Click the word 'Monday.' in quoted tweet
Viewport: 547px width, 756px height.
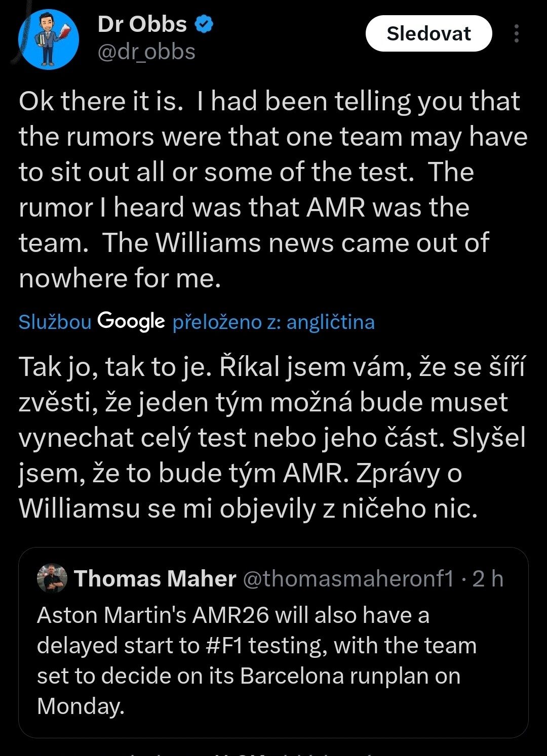[x=81, y=706]
